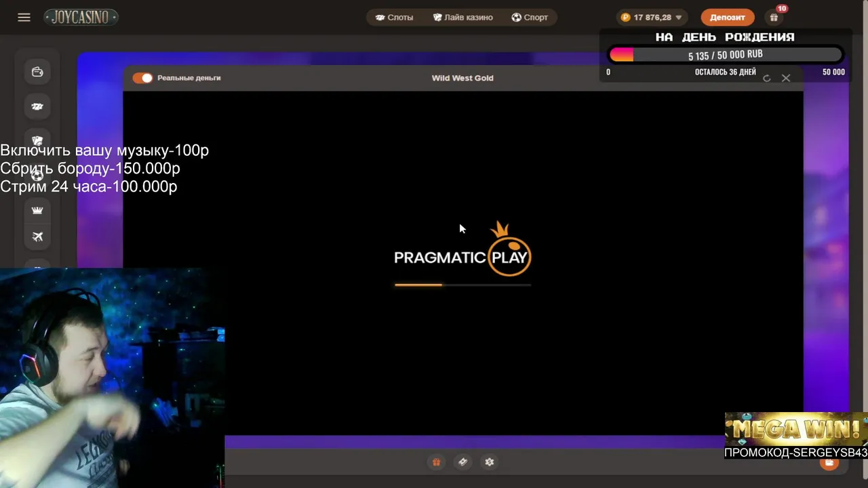Click the НА ДЕНЬ РОЖДЕНИЯ heading

click(x=725, y=37)
